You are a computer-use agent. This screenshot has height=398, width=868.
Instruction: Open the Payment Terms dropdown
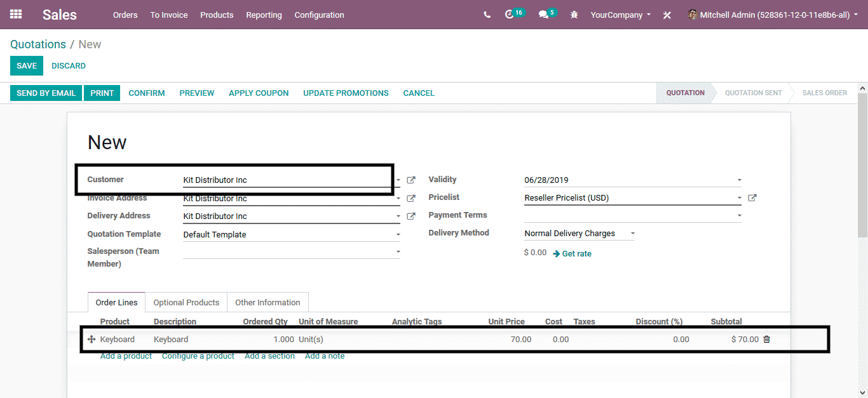pyautogui.click(x=738, y=216)
